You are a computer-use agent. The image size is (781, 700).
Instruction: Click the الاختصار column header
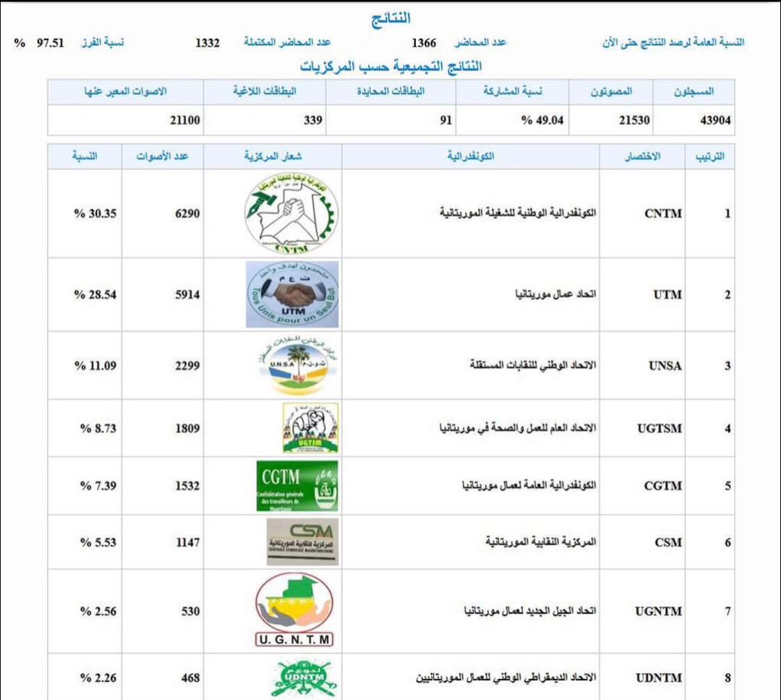click(642, 156)
